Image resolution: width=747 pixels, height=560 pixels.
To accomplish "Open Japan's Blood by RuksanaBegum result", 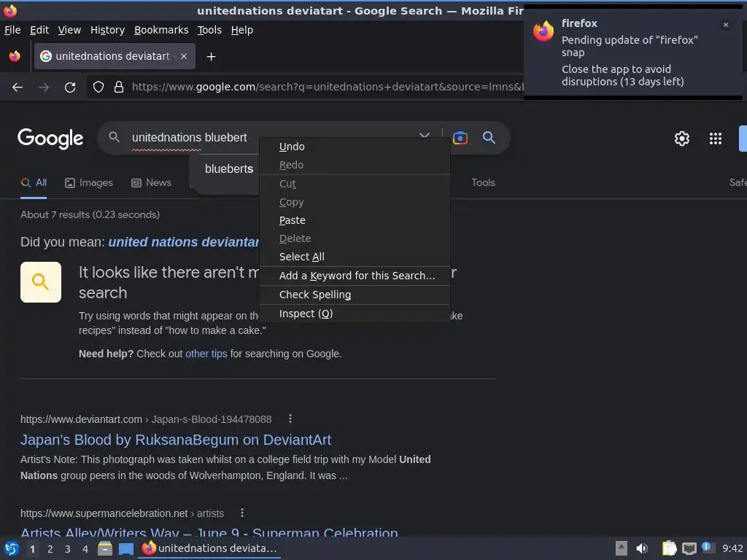I will tap(176, 440).
